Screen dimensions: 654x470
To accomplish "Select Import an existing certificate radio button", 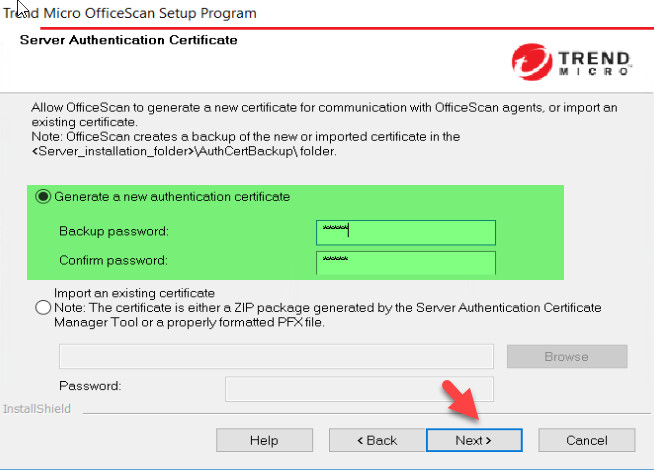I will (x=43, y=308).
